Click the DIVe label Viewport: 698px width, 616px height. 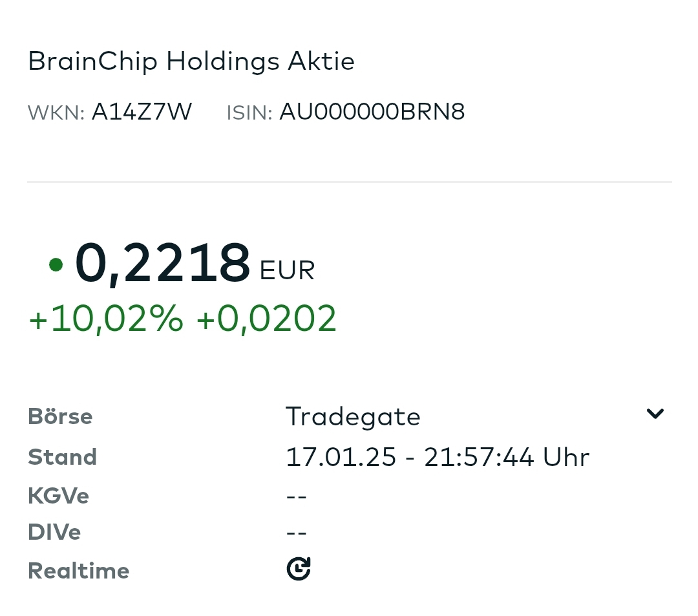tap(54, 532)
